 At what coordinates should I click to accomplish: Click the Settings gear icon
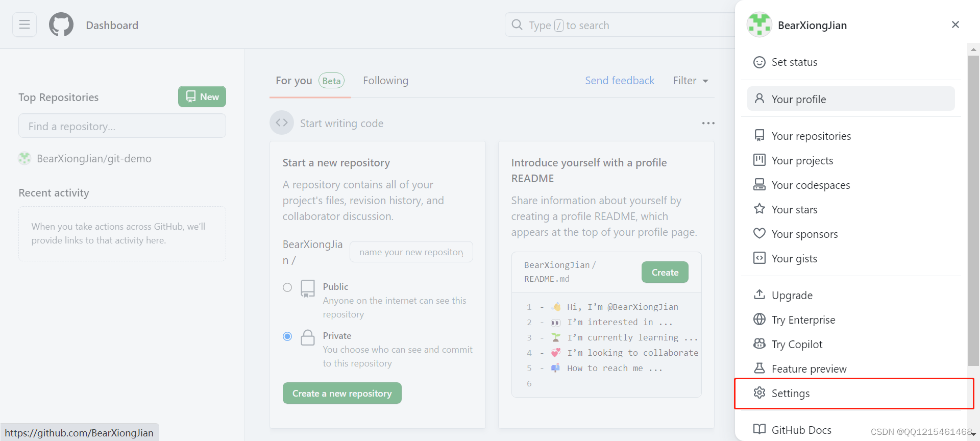pyautogui.click(x=759, y=393)
